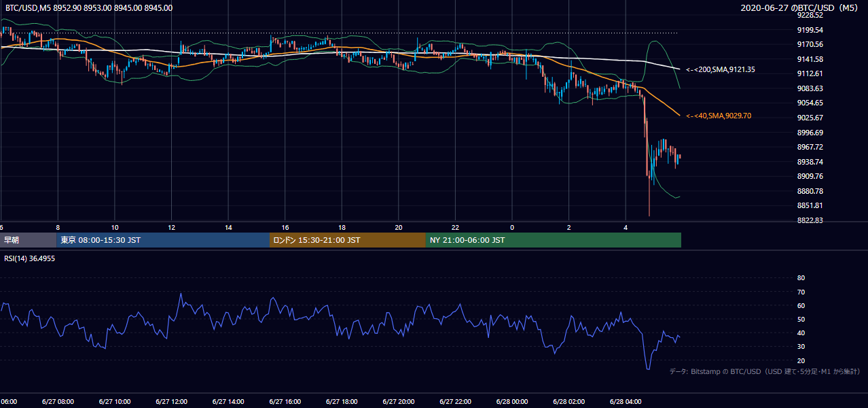Click the 6/27 08:00 time axis label
Screen dimensions: 868x408
point(57,402)
